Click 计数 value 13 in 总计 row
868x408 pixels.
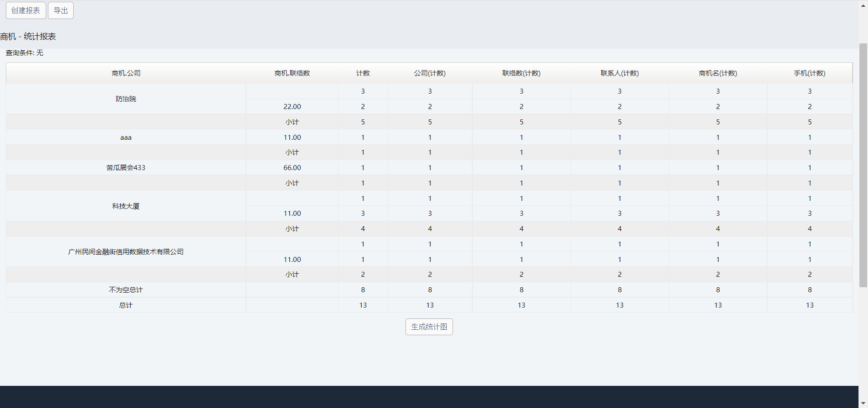tap(363, 305)
